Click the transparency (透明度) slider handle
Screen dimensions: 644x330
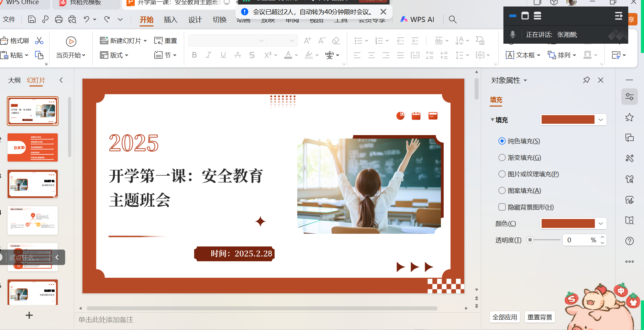point(530,240)
